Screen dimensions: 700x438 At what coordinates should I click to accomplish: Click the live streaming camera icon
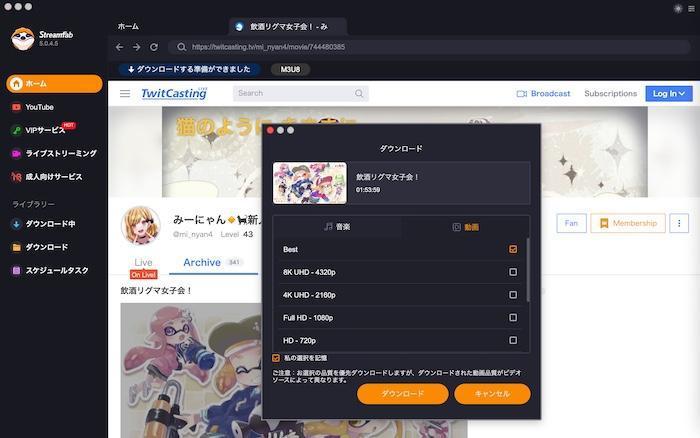pyautogui.click(x=17, y=154)
